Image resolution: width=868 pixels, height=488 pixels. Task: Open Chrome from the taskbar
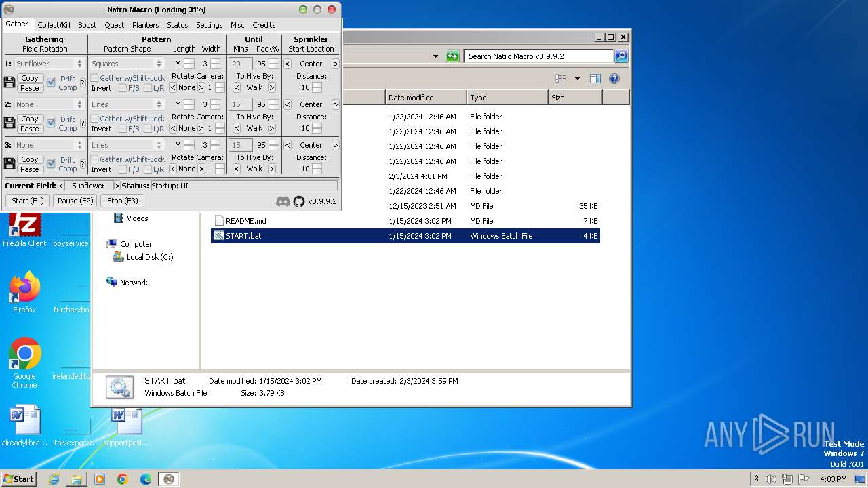123,479
